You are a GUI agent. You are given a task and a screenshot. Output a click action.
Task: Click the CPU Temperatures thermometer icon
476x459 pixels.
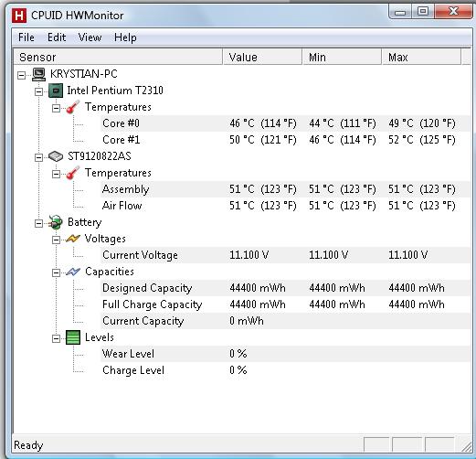pos(73,107)
